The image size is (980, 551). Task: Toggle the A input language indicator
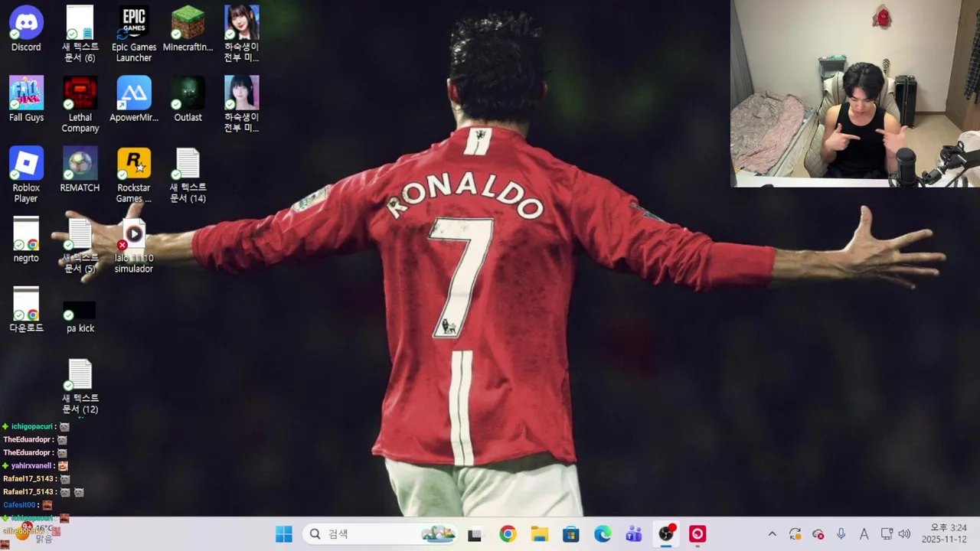864,534
